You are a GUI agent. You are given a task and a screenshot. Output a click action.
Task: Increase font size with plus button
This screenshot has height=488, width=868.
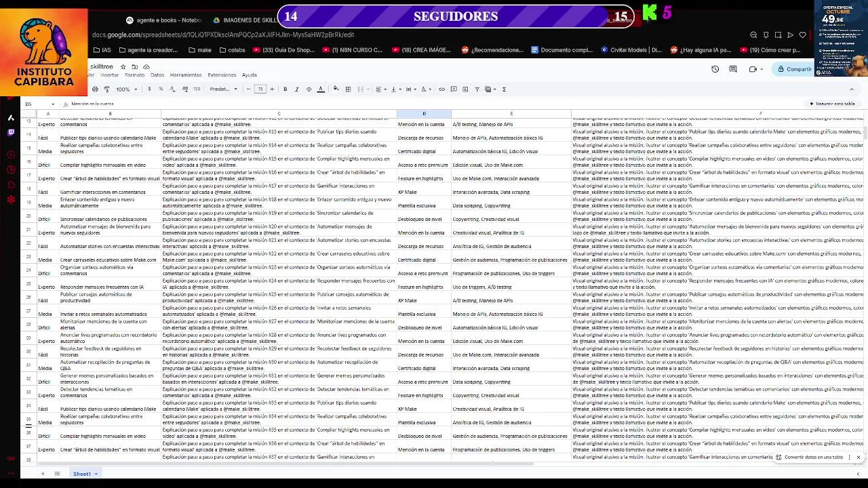tap(272, 89)
